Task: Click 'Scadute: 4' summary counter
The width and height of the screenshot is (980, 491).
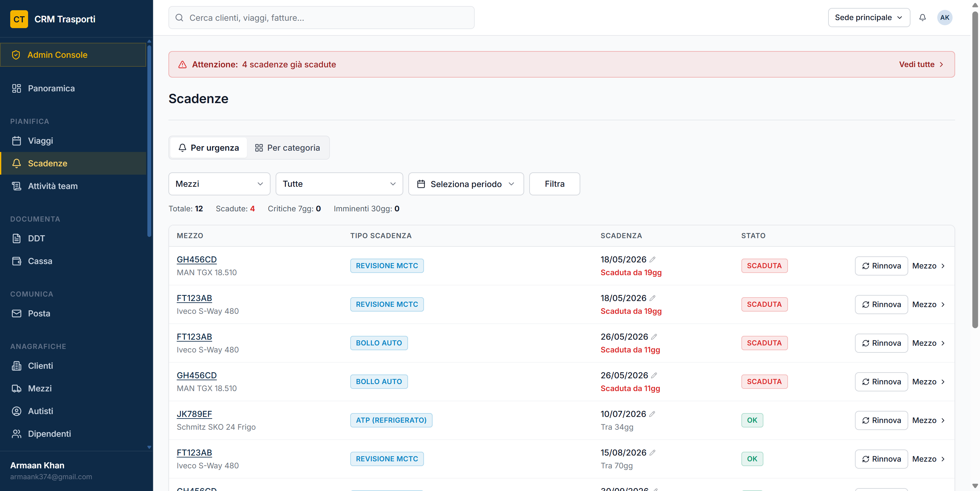Action: point(235,208)
